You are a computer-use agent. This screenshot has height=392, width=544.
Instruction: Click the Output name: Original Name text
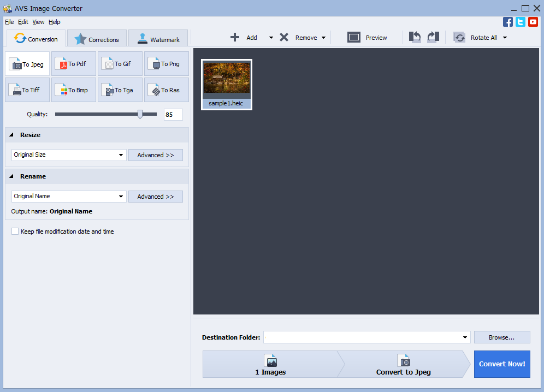coord(52,211)
